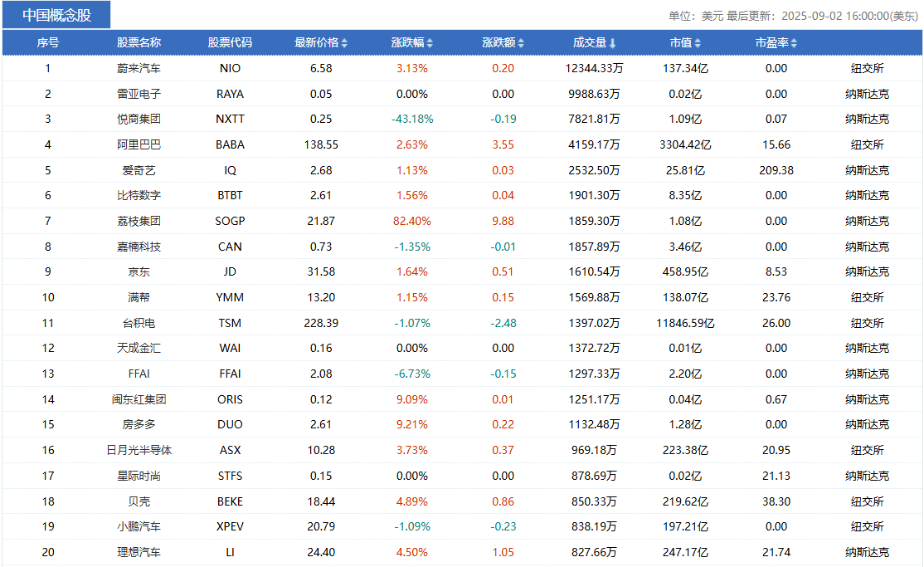This screenshot has height=567, width=924.
Task: Select the 闽东红集团 stock name
Action: pos(139,399)
